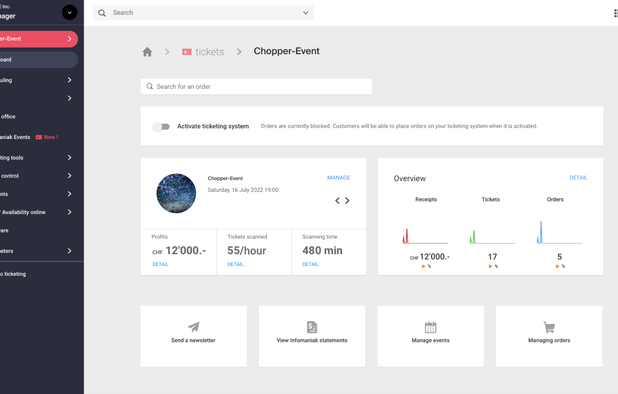Click the 480 min value

point(322,251)
